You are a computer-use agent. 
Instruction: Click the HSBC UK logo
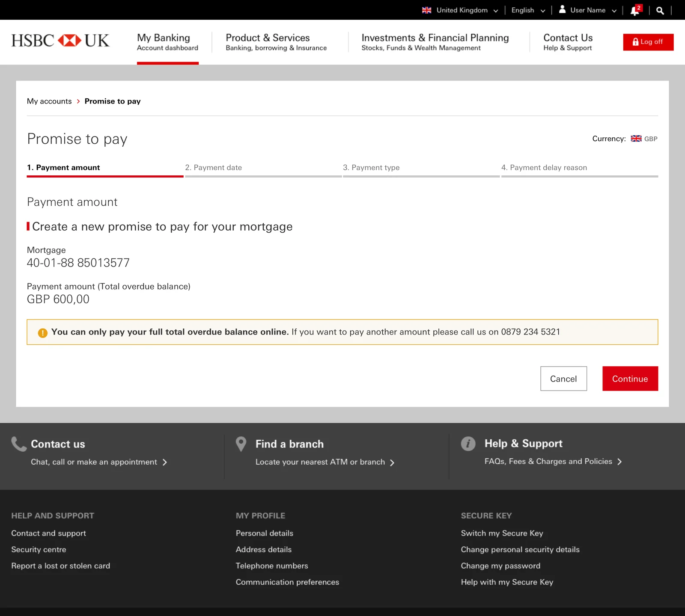60,41
